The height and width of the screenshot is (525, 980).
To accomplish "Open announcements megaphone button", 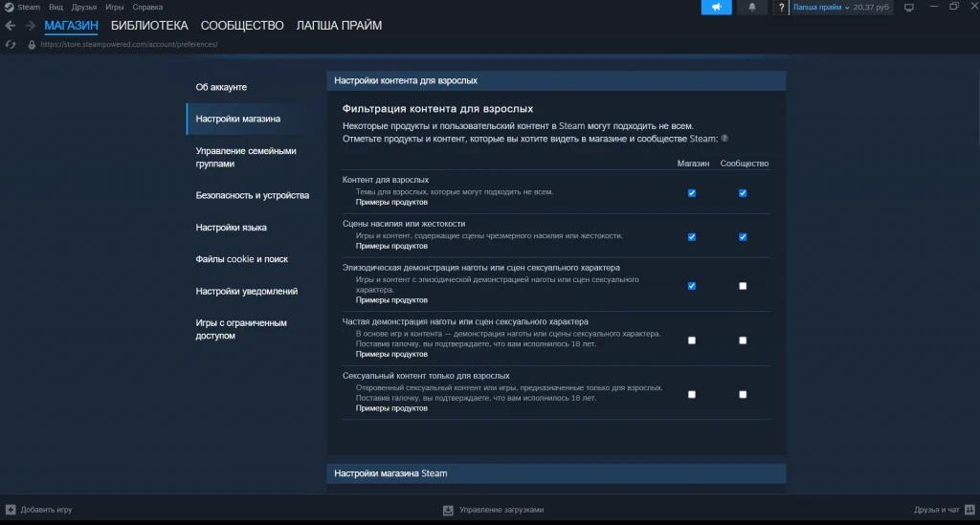I will 716,7.
